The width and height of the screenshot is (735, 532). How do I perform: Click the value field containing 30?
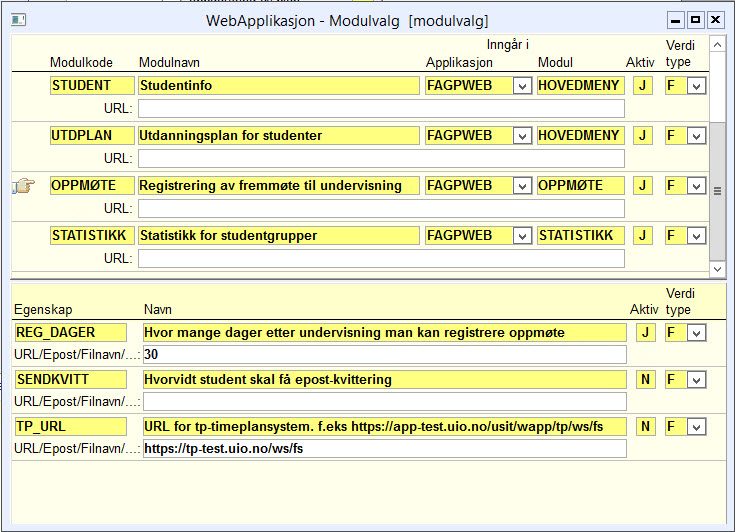(385, 355)
